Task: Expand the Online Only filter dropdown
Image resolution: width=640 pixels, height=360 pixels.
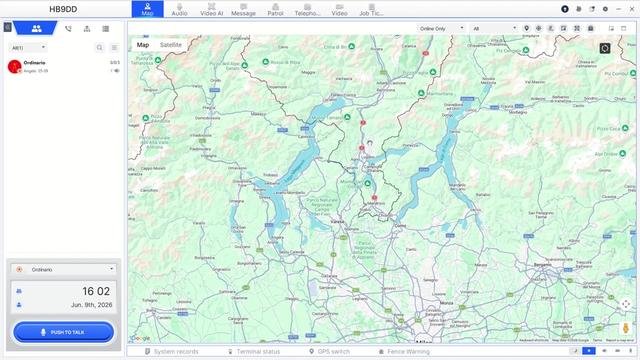Action: tap(441, 29)
